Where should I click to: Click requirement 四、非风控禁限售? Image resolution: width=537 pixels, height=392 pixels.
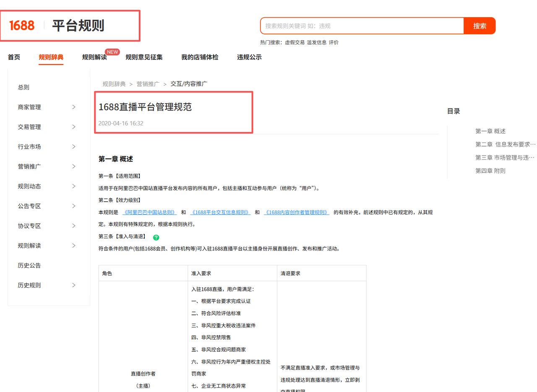[211, 337]
